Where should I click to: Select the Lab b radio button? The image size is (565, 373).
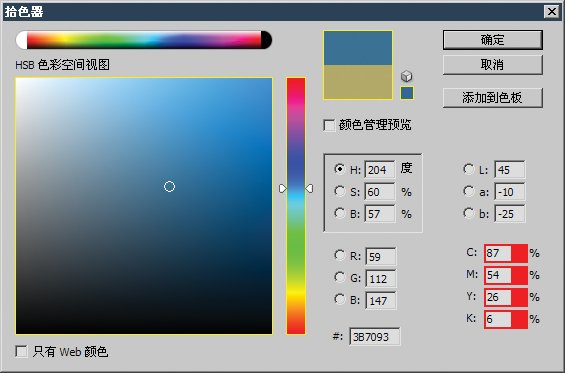(x=468, y=213)
